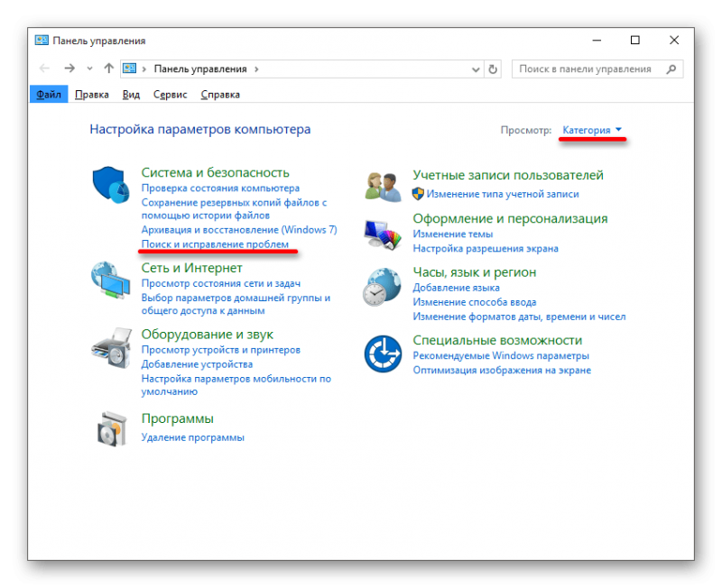This screenshot has height=588, width=722.
Task: Refresh the Control Panel view
Action: pos(493,69)
